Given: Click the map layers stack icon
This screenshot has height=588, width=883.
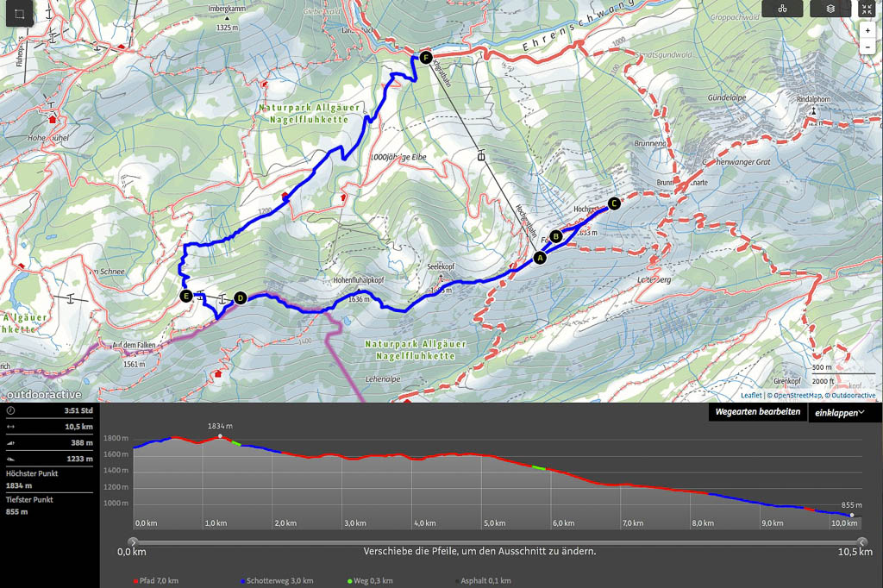Looking at the screenshot, I should pyautogui.click(x=830, y=9).
